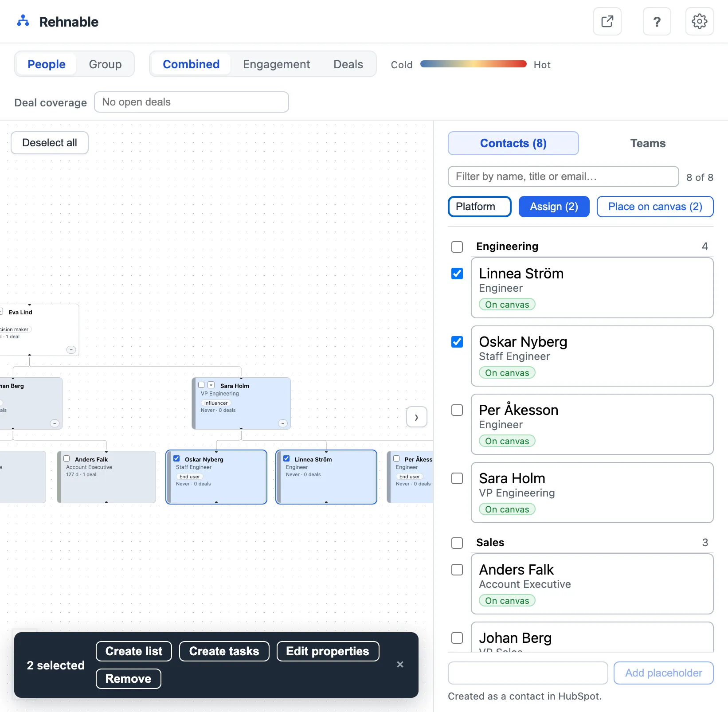The height and width of the screenshot is (712, 728).
Task: Click Remove button in action bar
Action: click(129, 679)
